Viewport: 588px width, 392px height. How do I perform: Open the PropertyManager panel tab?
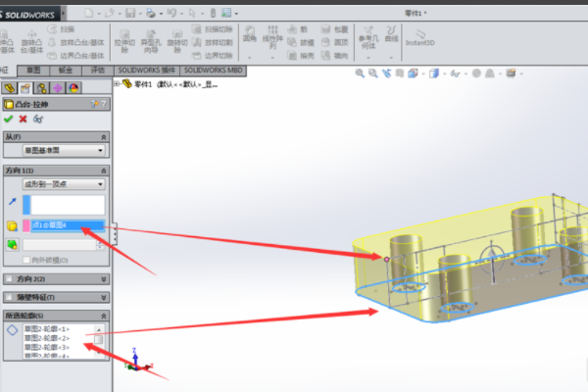click(25, 88)
